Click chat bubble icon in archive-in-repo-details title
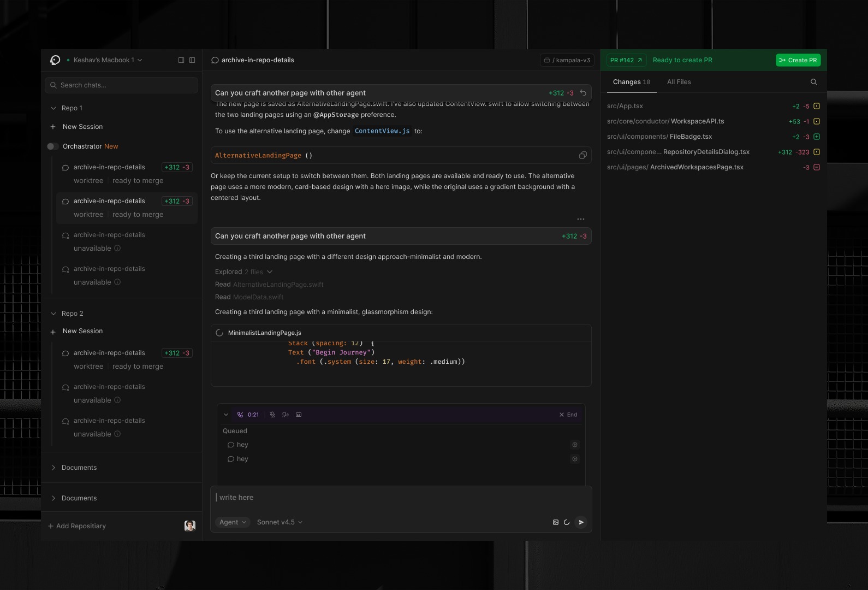This screenshot has width=868, height=590. (x=215, y=60)
